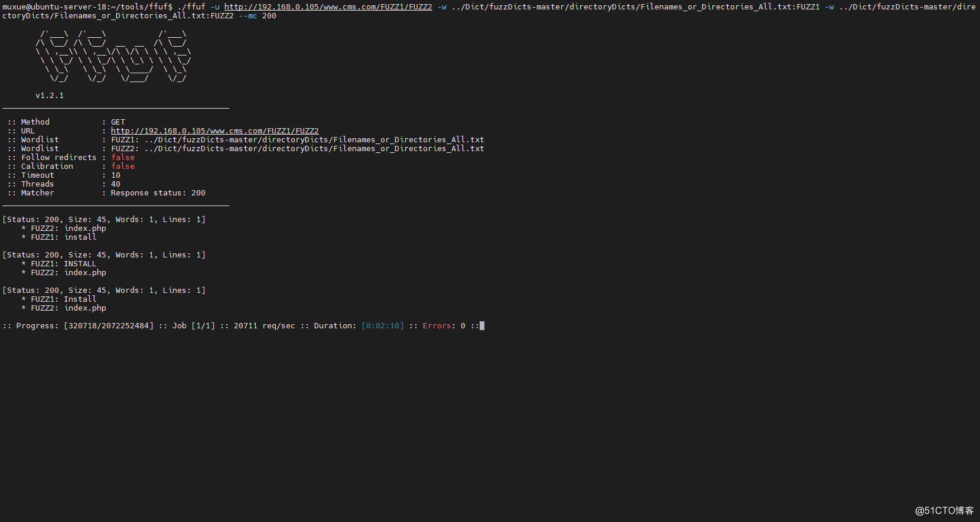Click the ffuf version text v1.2.1

pyautogui.click(x=50, y=96)
